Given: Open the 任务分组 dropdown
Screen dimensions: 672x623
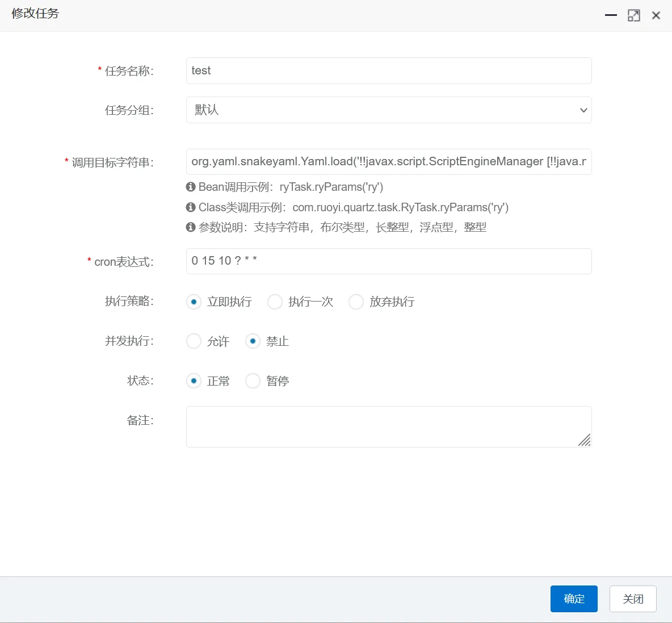Looking at the screenshot, I should (389, 110).
